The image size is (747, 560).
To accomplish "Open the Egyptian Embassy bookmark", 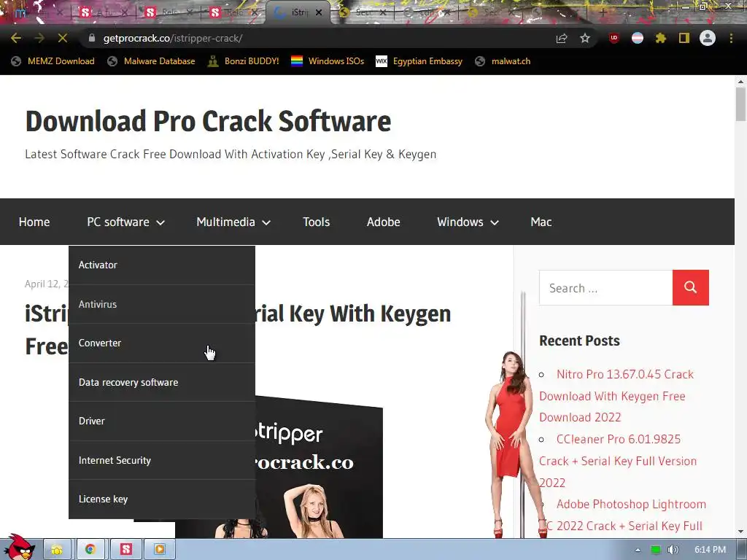I will pos(419,61).
